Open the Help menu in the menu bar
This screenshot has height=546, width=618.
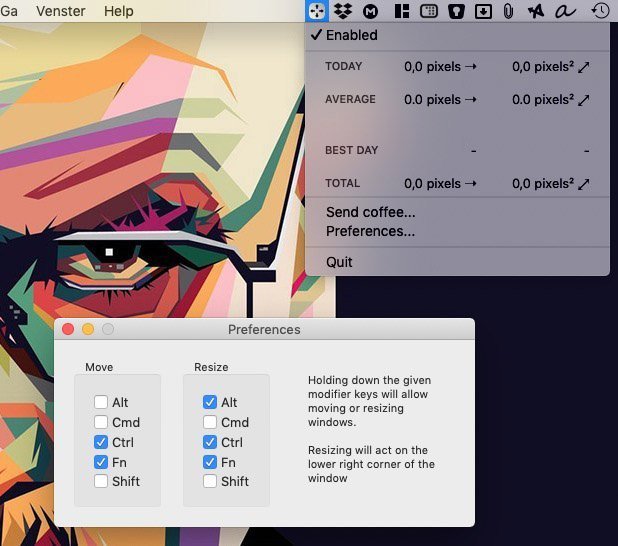pos(118,11)
